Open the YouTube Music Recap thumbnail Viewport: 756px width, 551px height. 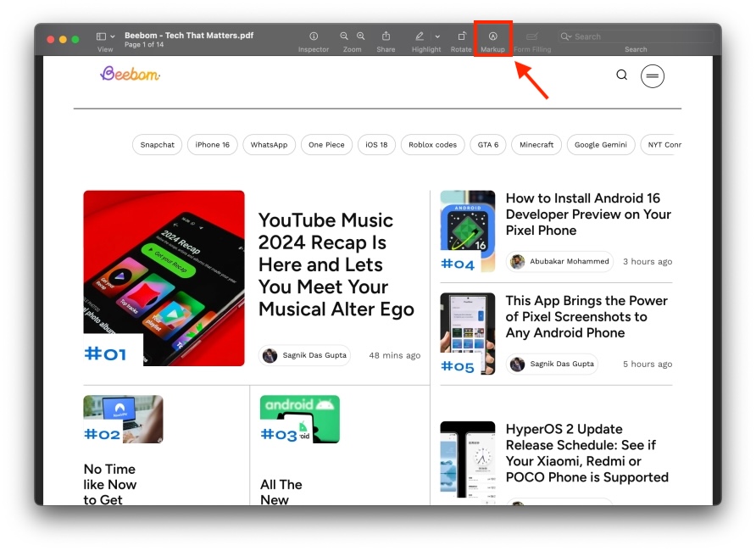click(x=164, y=278)
